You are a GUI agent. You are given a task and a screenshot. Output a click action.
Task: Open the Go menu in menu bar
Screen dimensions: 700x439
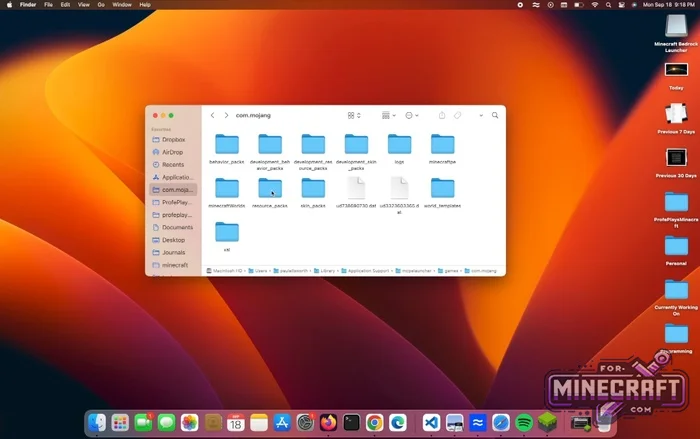(x=101, y=5)
